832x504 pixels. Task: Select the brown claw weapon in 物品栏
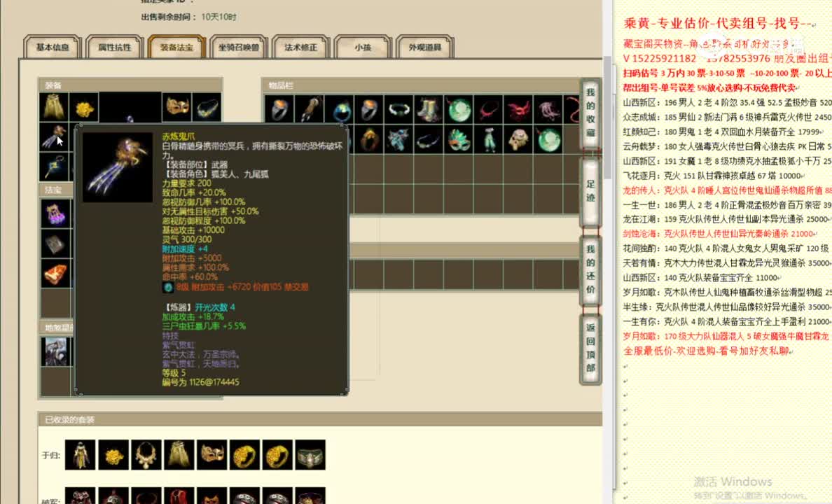tap(310, 109)
